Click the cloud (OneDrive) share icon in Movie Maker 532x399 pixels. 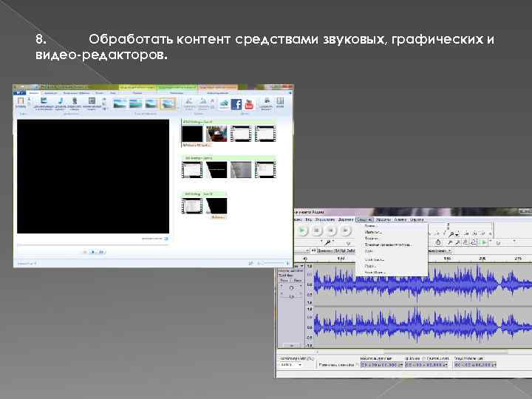pos(224,103)
